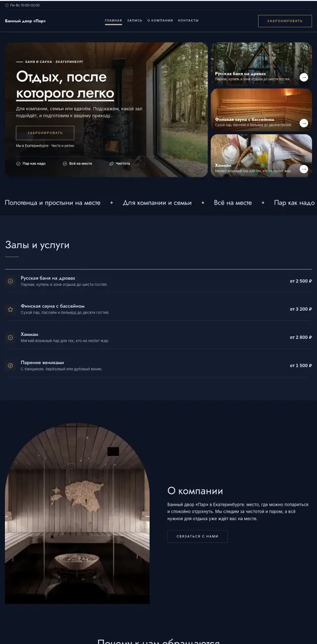Click the star icon in the Финская сауна row
The image size is (317, 644).
point(10,309)
